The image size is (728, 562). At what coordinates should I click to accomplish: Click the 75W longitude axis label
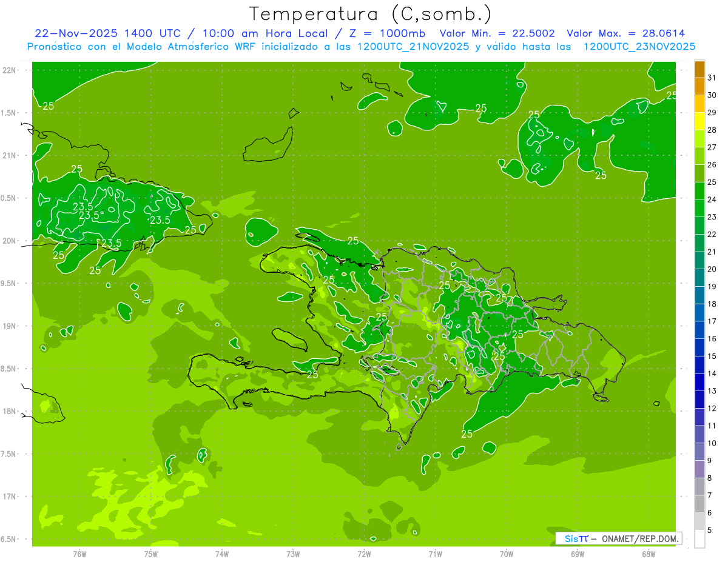click(x=151, y=554)
